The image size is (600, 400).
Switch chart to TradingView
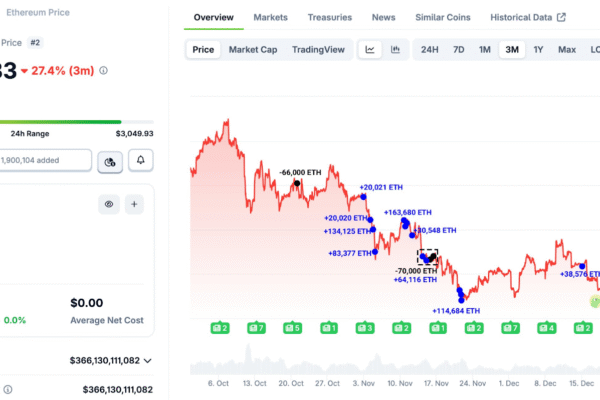pos(318,49)
